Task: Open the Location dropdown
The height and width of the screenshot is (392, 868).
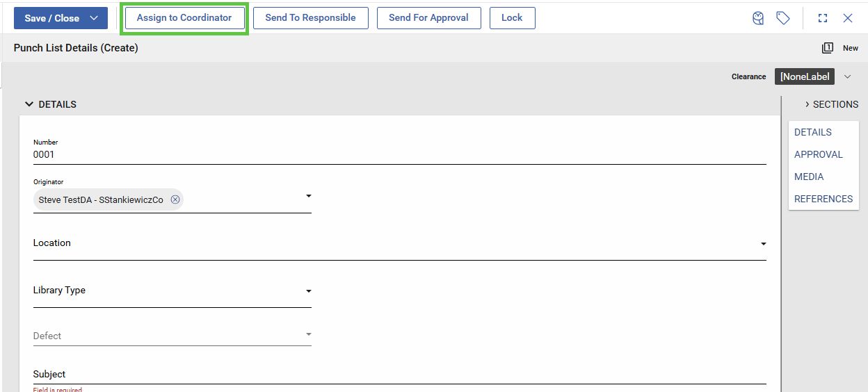Action: [x=763, y=244]
